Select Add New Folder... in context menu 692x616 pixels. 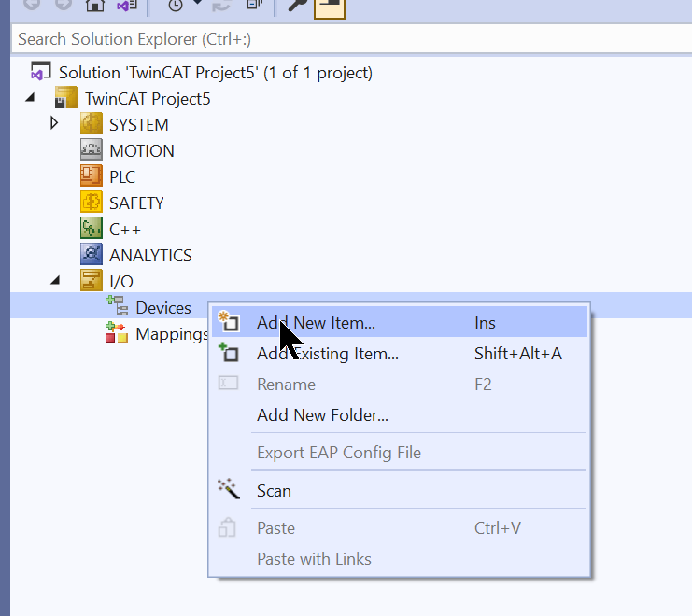(400, 415)
